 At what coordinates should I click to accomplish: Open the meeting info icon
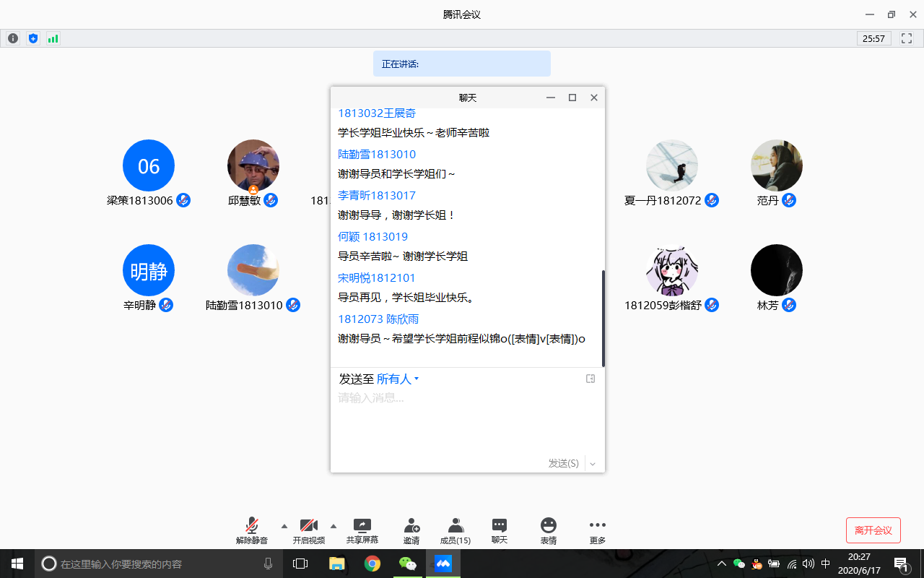(13, 38)
